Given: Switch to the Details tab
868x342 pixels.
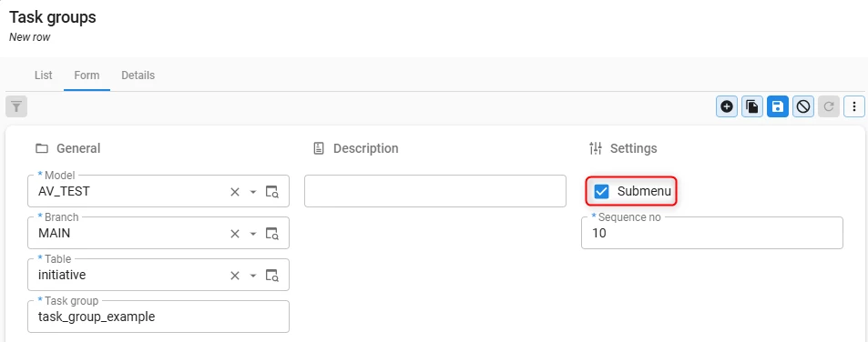Looking at the screenshot, I should click(x=138, y=75).
